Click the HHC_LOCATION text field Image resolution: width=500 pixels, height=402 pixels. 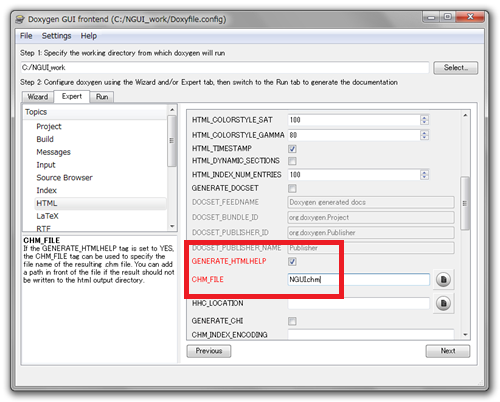[359, 303]
